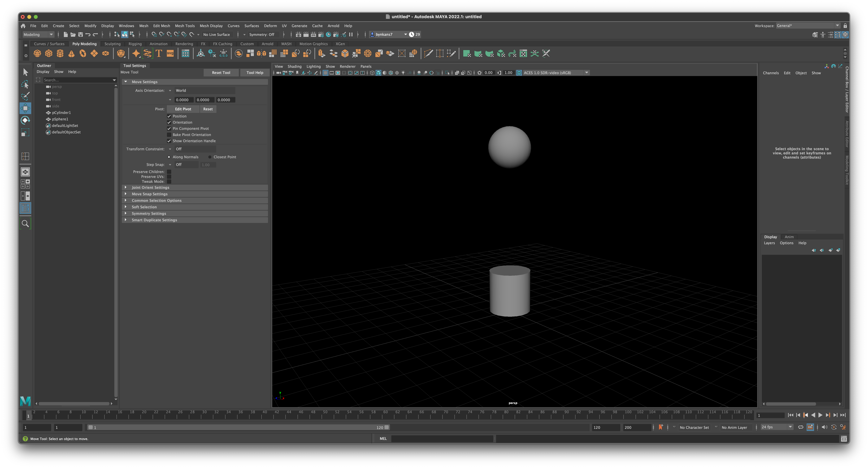The height and width of the screenshot is (468, 868).
Task: Uncheck Pin Component Pivot
Action: tap(169, 129)
